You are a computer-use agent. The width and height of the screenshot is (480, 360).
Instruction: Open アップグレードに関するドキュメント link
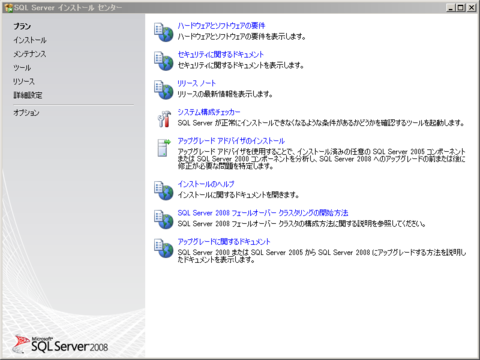click(x=224, y=241)
